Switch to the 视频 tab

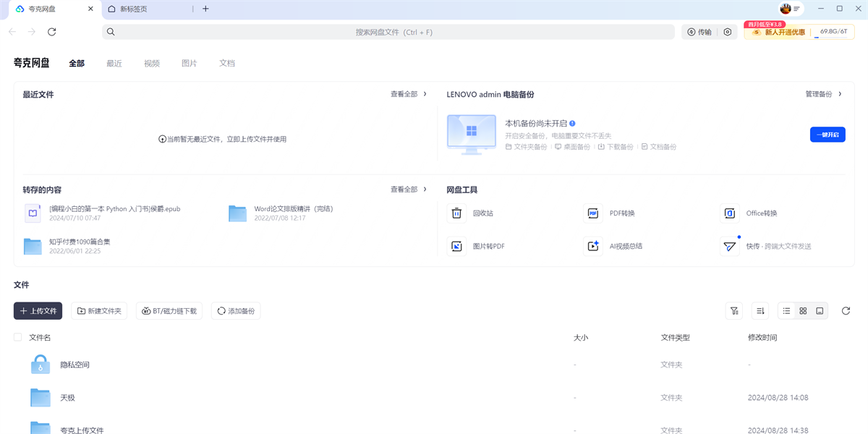(152, 64)
